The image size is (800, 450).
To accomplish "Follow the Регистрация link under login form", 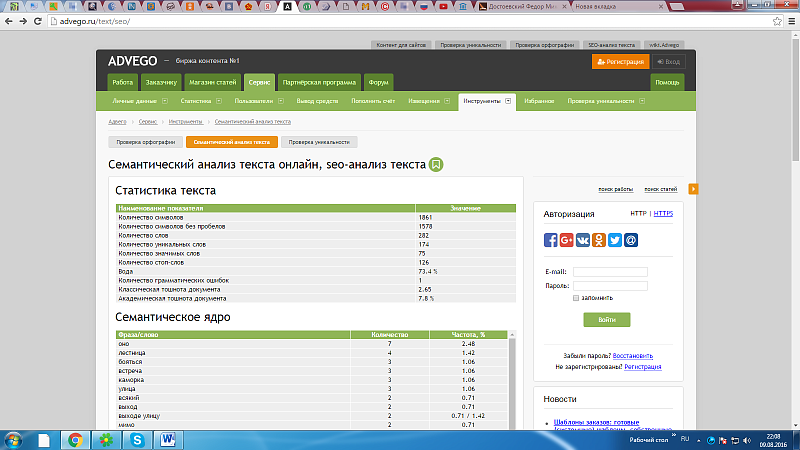I will click(643, 367).
